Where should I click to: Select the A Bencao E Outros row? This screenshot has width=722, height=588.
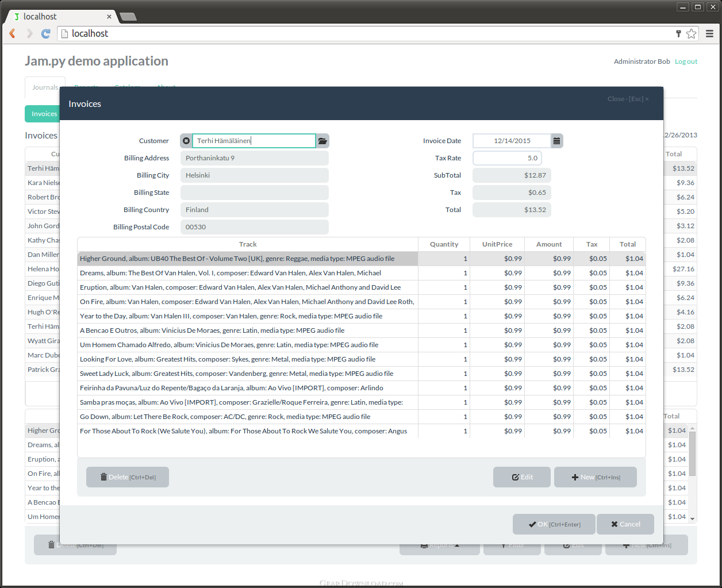(361, 330)
